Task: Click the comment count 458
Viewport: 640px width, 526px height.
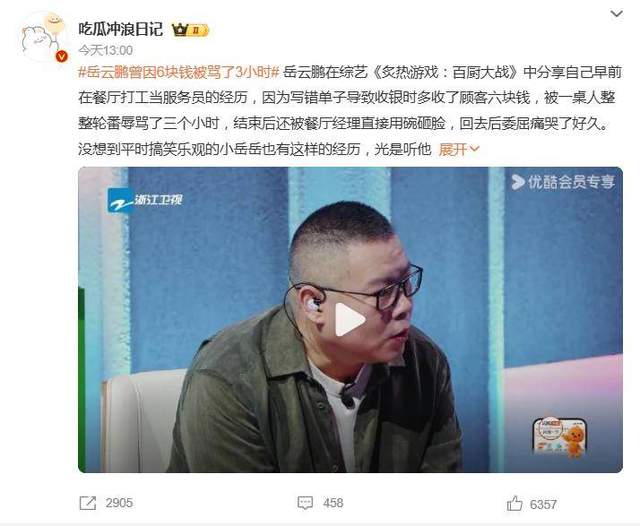Action: tap(333, 503)
